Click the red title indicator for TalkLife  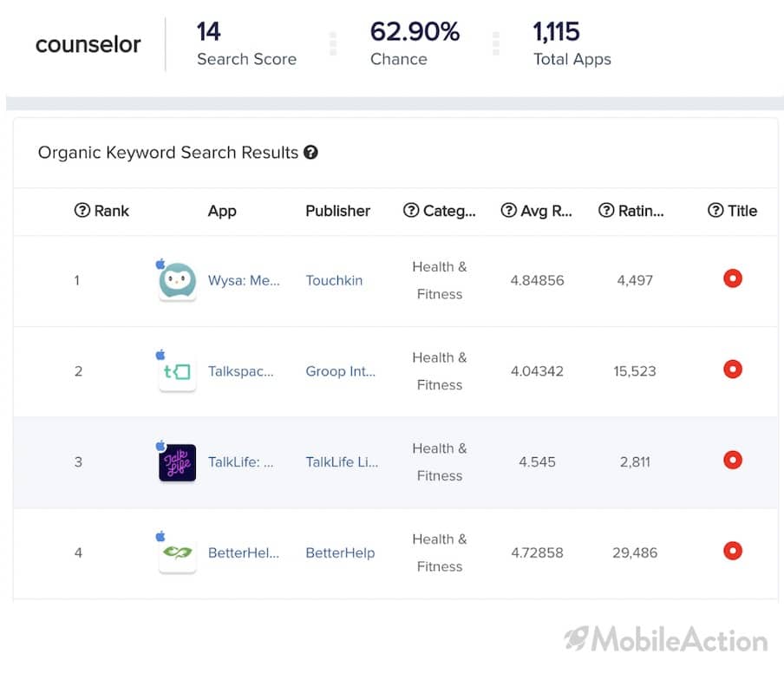[733, 460]
